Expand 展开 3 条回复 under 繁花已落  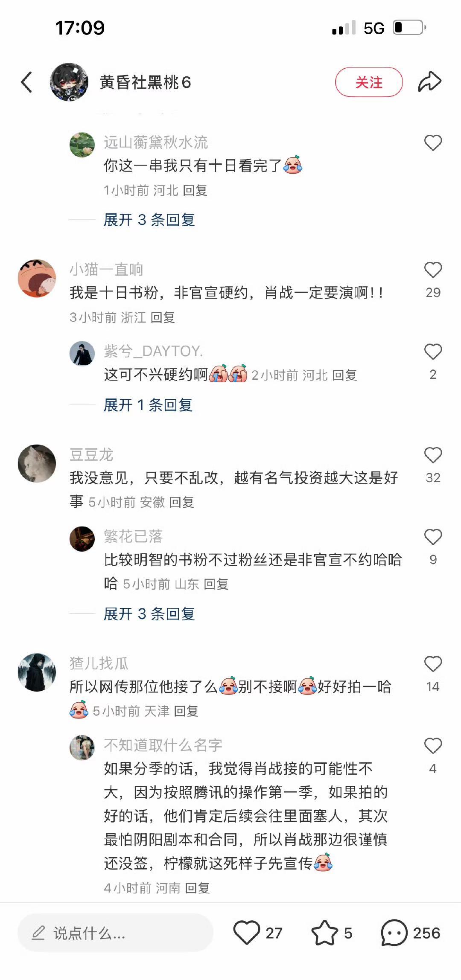point(149,614)
